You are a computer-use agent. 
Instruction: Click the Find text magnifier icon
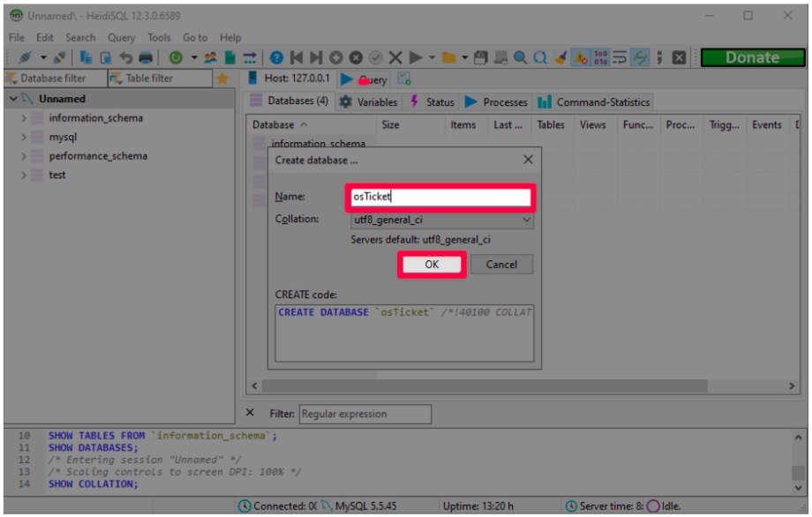[x=520, y=57]
